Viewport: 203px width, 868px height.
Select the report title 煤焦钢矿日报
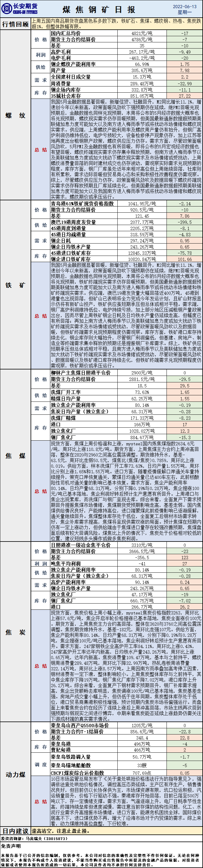(99, 9)
